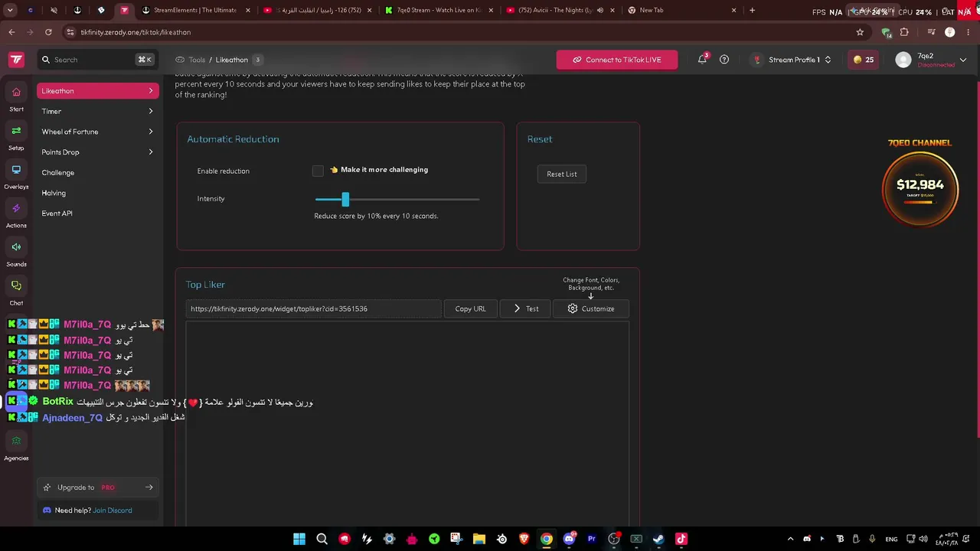
Task: Click the Top Liker widget URL field
Action: (313, 308)
